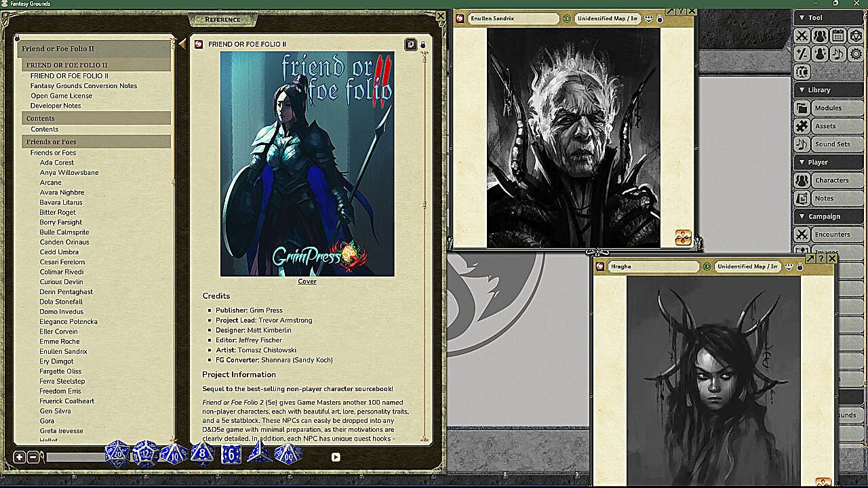Toggle the page view button beside the Reference lock
The width and height of the screenshot is (868, 488).
tap(410, 44)
